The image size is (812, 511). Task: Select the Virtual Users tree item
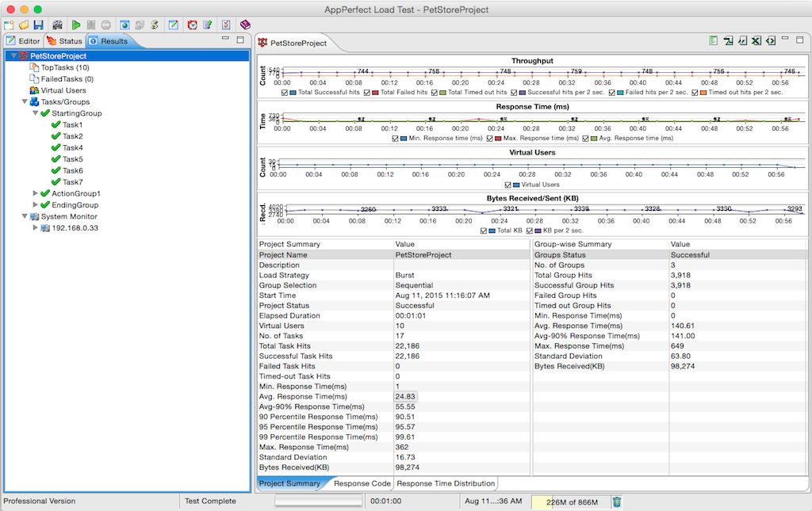pos(63,90)
